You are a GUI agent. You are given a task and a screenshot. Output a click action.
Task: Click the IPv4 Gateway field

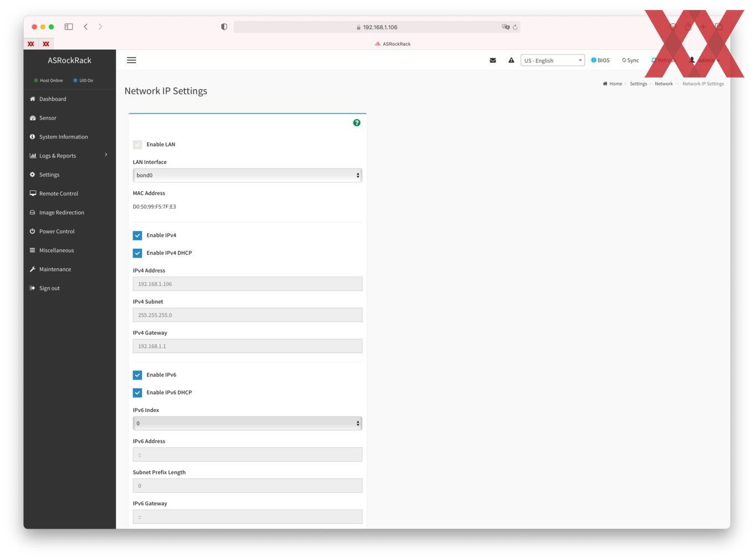(x=247, y=346)
